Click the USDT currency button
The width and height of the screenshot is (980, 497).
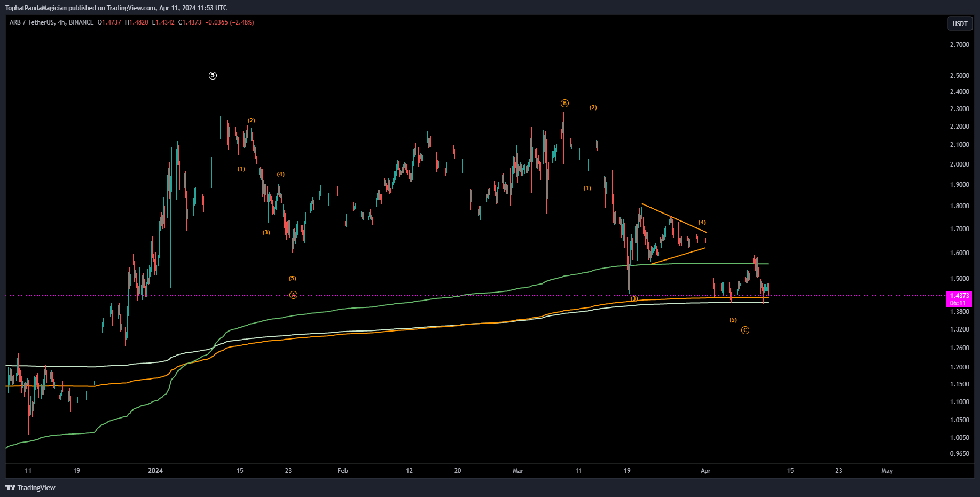tap(960, 23)
